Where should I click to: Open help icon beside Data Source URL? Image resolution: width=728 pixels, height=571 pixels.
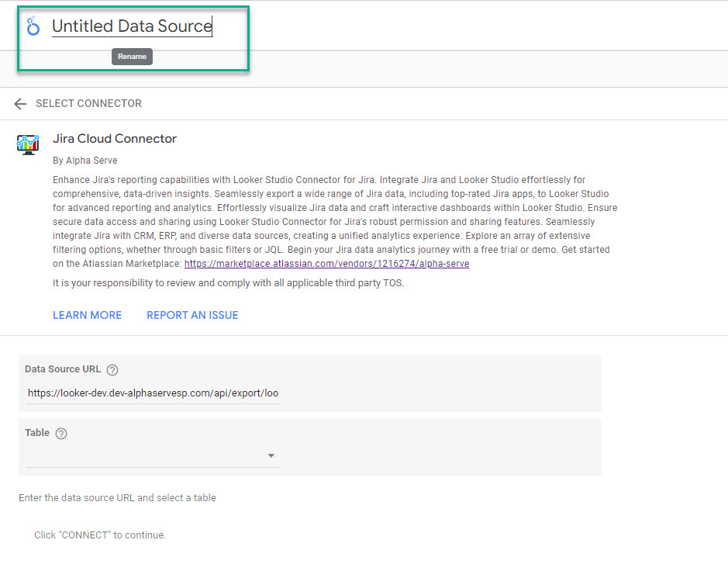(112, 370)
